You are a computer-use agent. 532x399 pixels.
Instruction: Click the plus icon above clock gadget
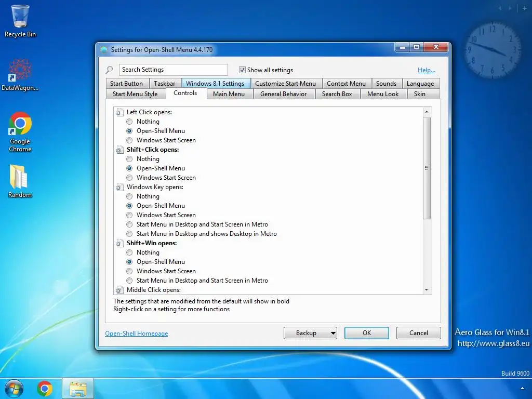click(x=525, y=8)
